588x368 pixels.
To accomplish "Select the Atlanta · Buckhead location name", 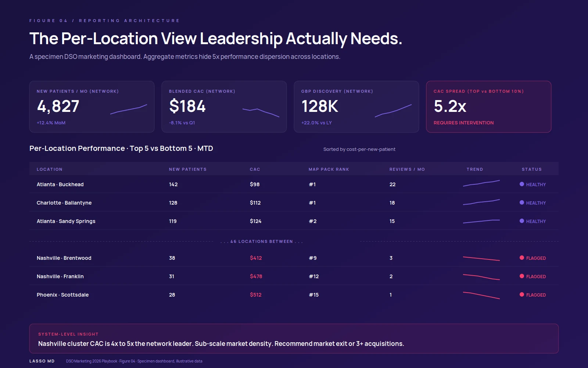I will click(x=60, y=184).
